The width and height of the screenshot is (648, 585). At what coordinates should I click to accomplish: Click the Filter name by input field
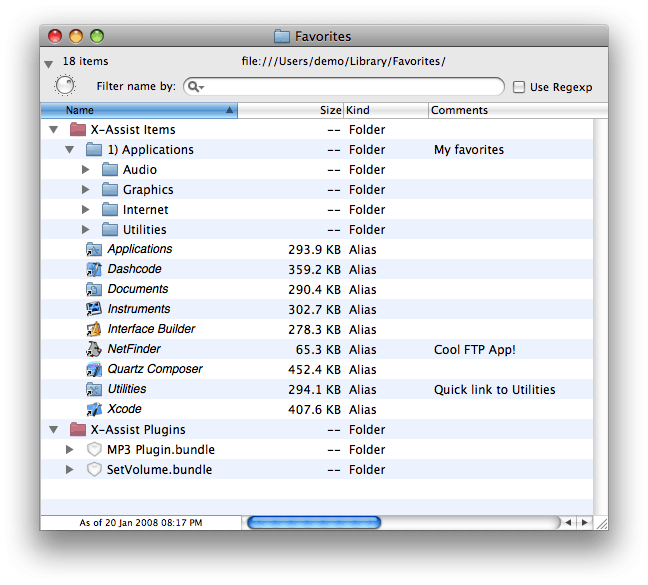[x=350, y=87]
